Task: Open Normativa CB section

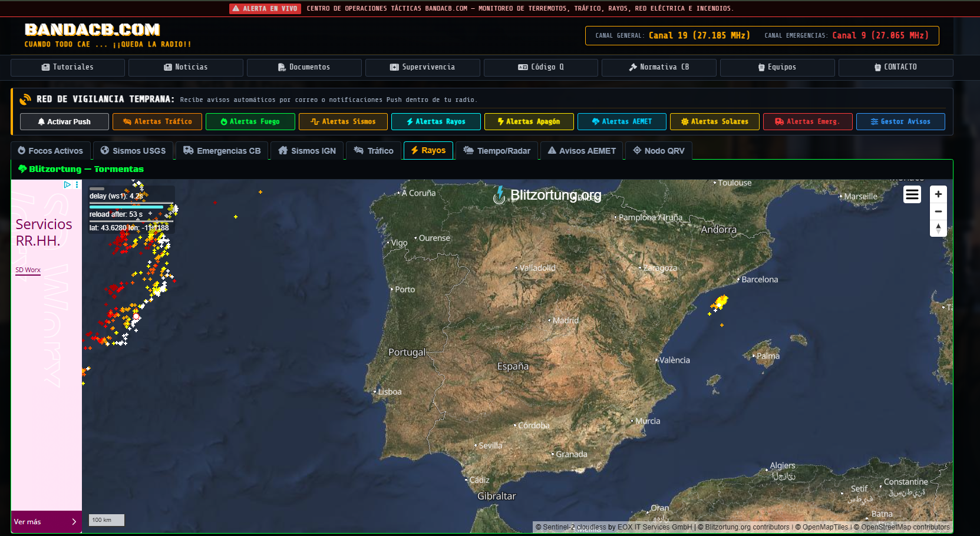Action: click(659, 67)
